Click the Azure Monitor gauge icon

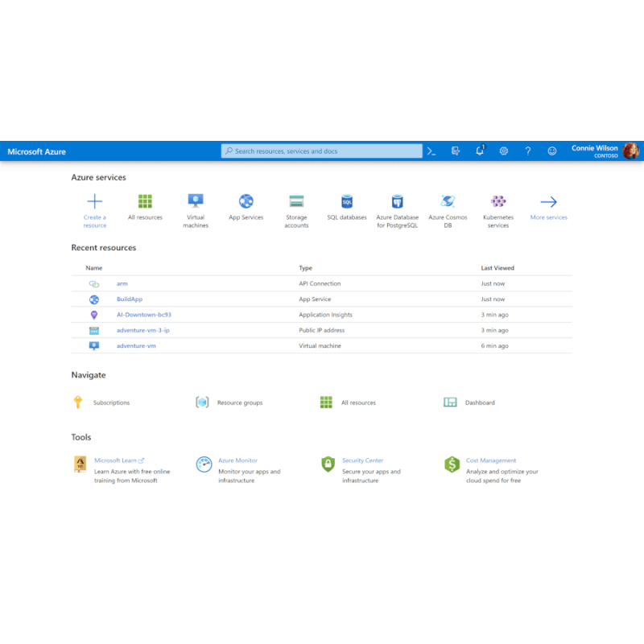(x=204, y=464)
